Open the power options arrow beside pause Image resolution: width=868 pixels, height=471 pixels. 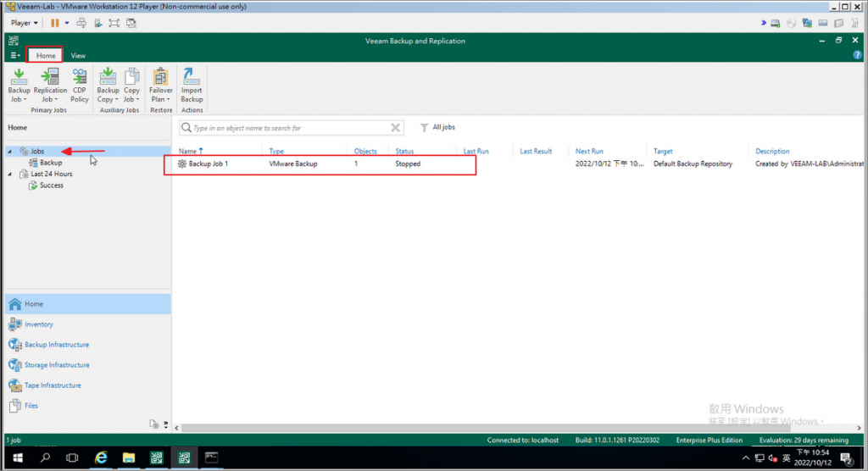point(67,23)
